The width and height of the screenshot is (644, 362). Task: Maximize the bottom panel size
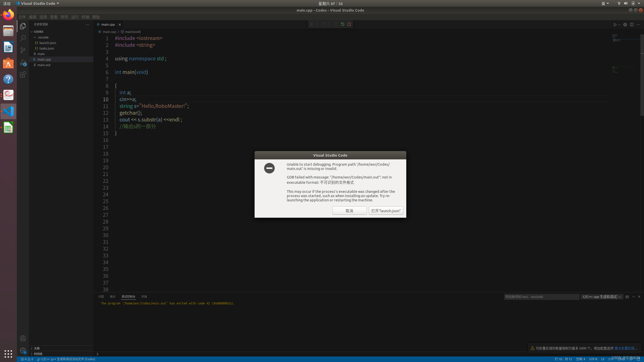(634, 297)
